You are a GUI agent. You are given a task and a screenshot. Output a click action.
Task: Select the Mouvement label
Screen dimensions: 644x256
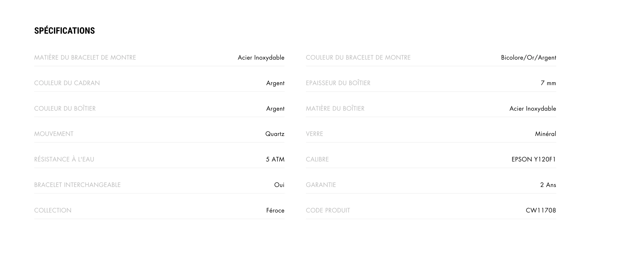tap(54, 134)
